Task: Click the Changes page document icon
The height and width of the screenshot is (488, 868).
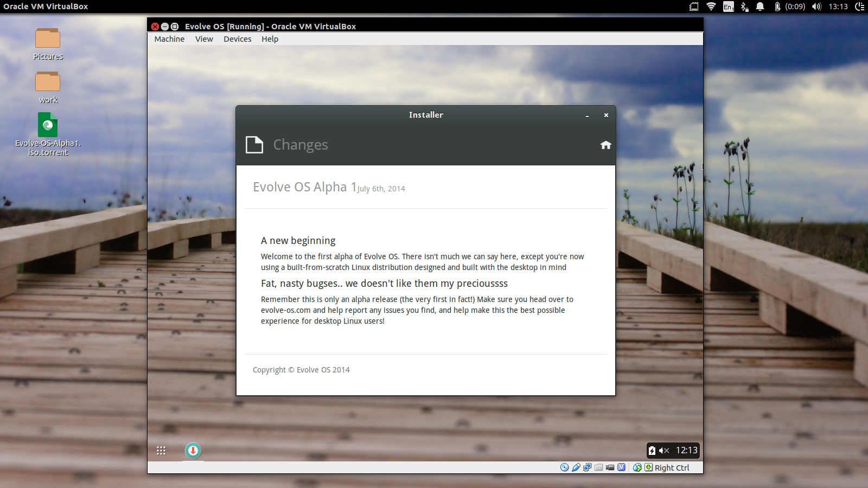Action: (x=254, y=145)
